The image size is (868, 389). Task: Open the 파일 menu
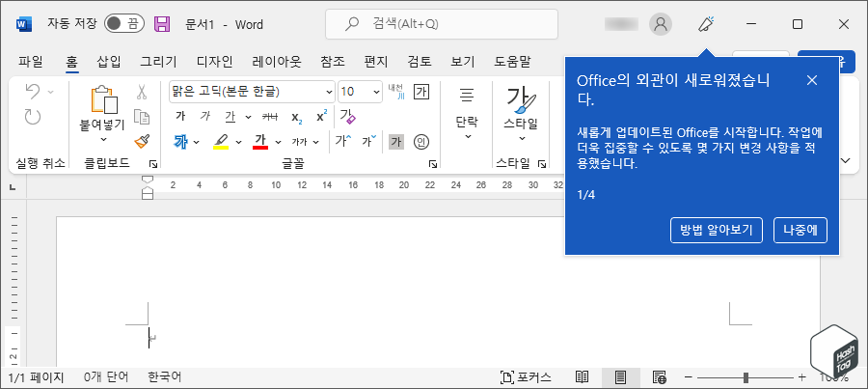click(31, 62)
